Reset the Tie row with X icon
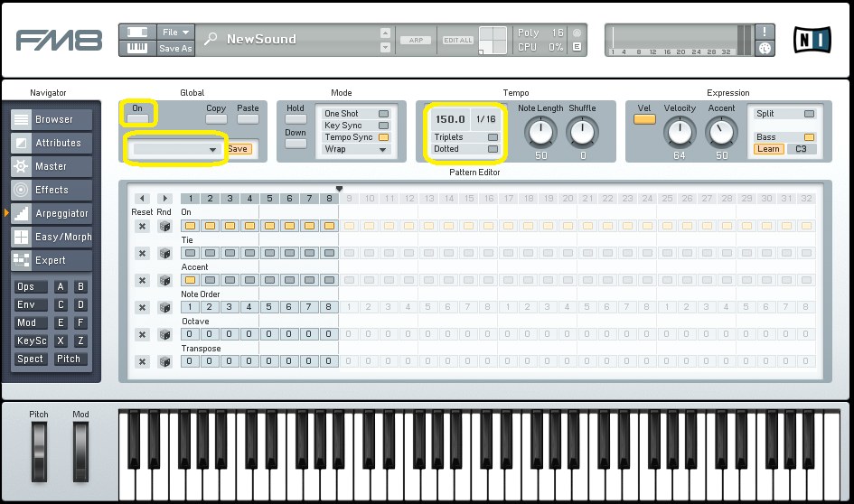The image size is (854, 504). point(142,253)
